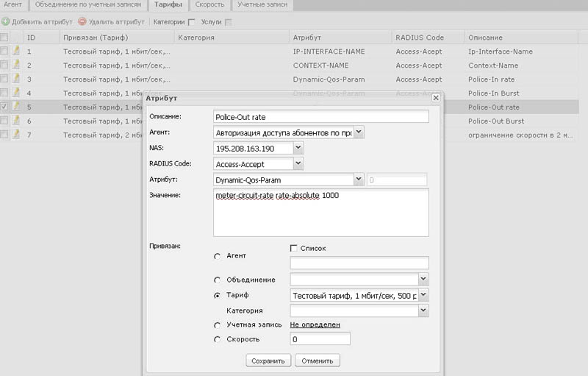Click the green Add attribute plus icon

pos(5,22)
